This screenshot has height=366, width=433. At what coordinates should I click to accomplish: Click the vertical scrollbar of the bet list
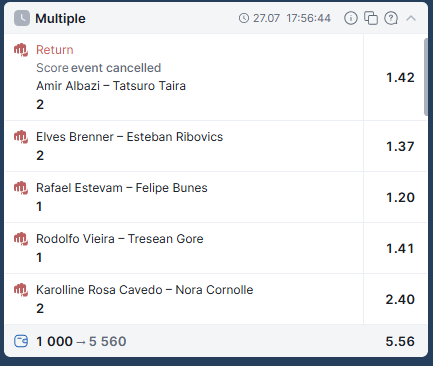tap(426, 77)
